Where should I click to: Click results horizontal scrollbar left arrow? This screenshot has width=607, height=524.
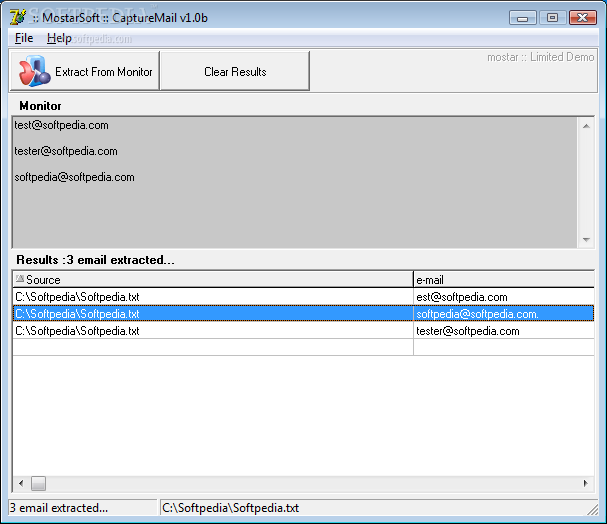click(x=21, y=483)
